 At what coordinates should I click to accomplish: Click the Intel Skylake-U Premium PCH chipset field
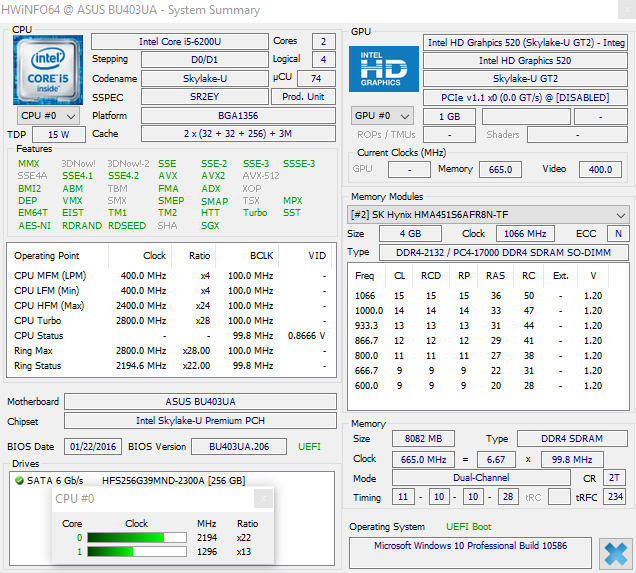[200, 421]
